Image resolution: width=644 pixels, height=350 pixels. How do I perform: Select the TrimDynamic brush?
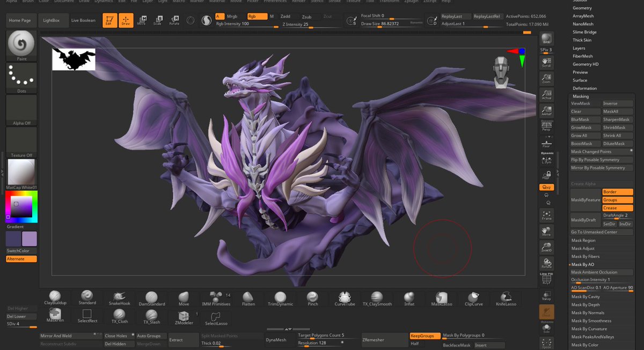point(280,298)
